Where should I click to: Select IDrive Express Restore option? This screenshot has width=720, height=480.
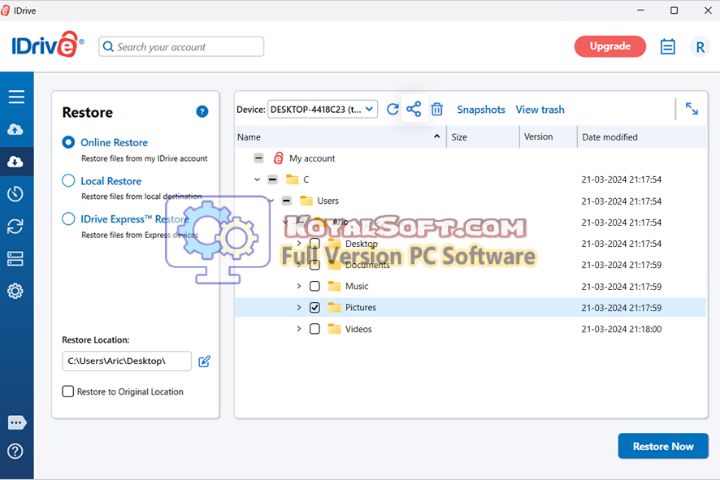click(68, 219)
